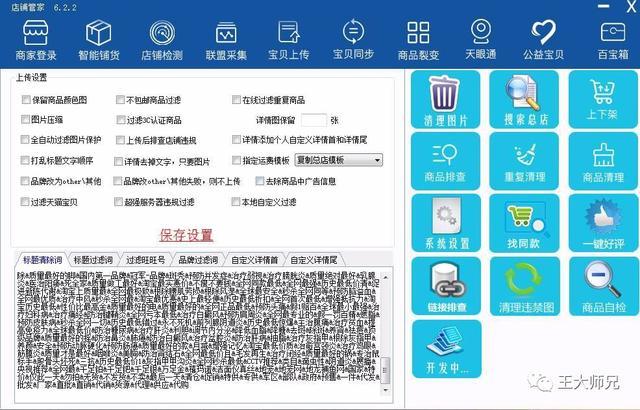Enable 保留商品颜色图 checkbox
Viewport: 640px width, 410px height.
[26, 100]
